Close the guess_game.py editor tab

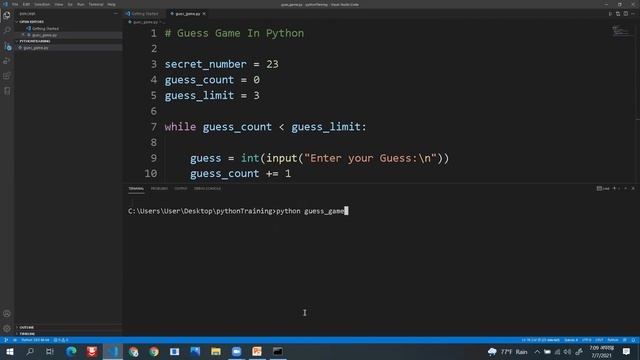click(x=204, y=13)
